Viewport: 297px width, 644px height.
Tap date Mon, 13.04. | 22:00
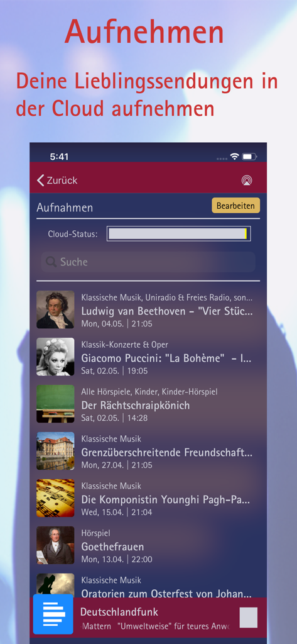tap(117, 559)
